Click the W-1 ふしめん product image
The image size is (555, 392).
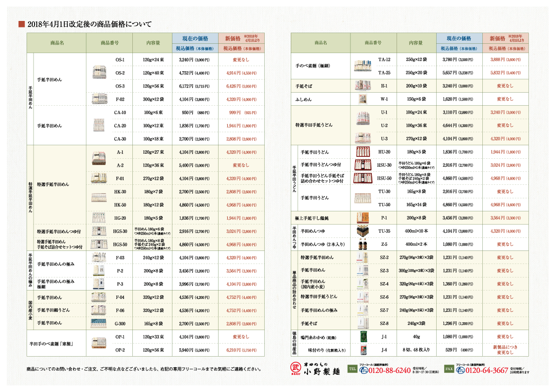click(362, 99)
